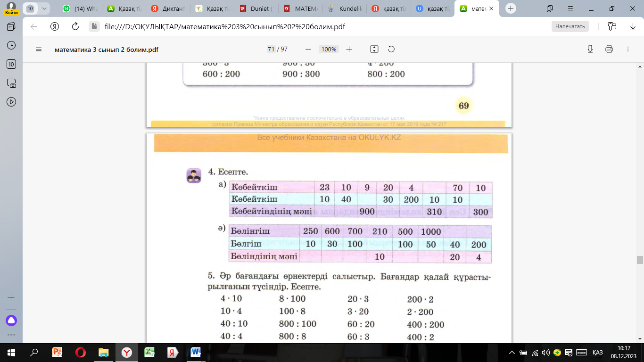The height and width of the screenshot is (362, 644).
Task: Open the Yandex home page button
Action: (x=55, y=26)
